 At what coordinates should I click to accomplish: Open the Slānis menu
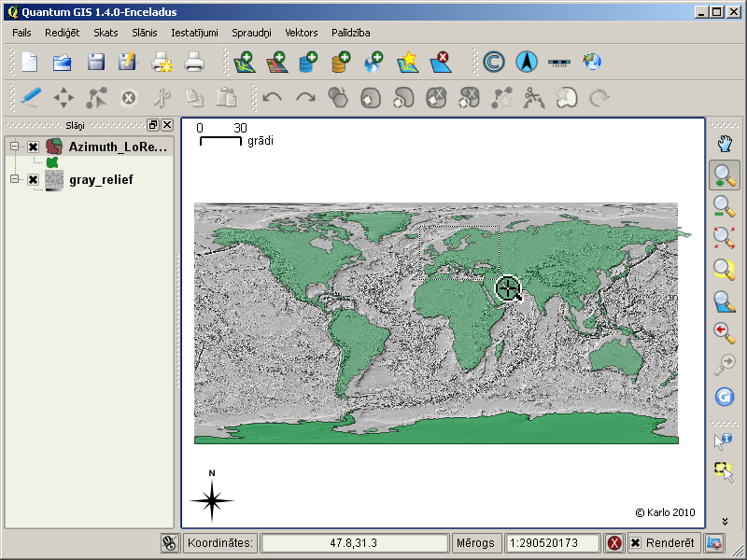pos(145,33)
